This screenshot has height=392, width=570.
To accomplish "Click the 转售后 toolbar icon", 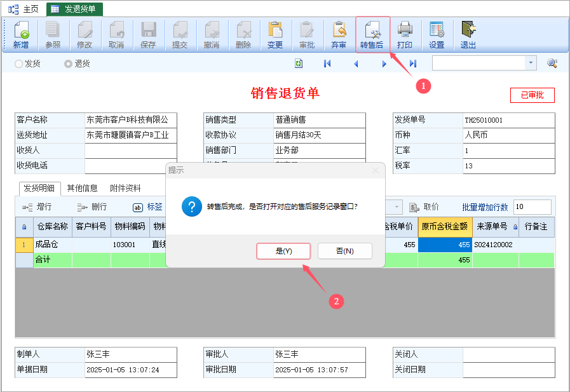I will [x=372, y=35].
